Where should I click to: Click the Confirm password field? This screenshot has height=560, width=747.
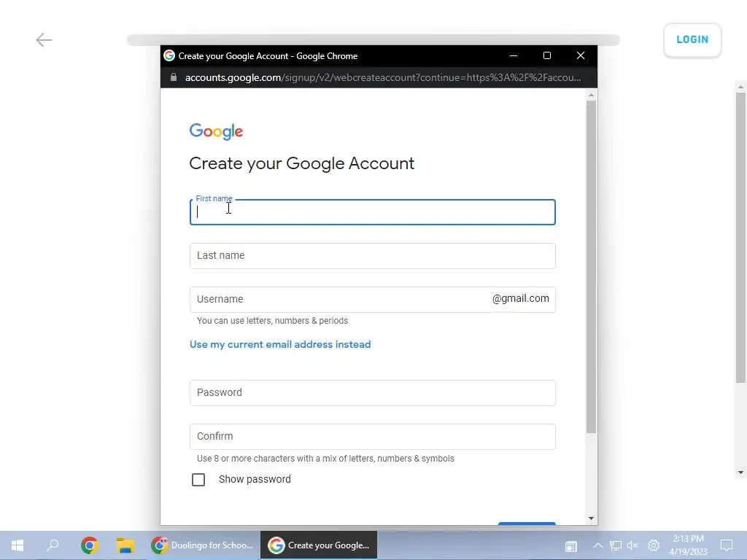point(373,437)
